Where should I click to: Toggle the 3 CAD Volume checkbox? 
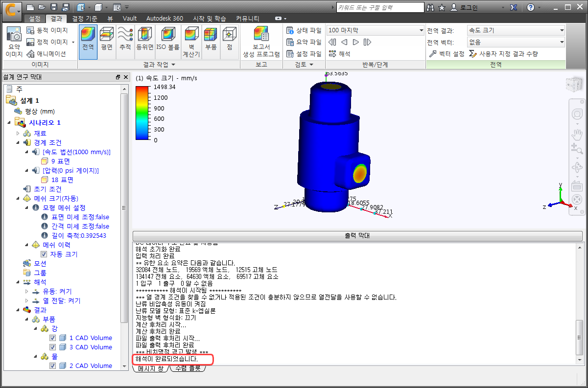click(53, 347)
